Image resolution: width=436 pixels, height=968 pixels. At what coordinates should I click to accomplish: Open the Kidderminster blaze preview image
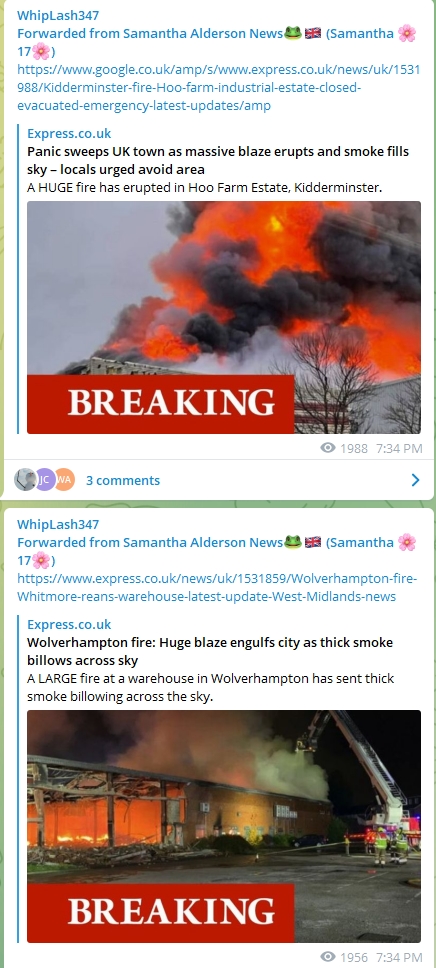coord(224,317)
